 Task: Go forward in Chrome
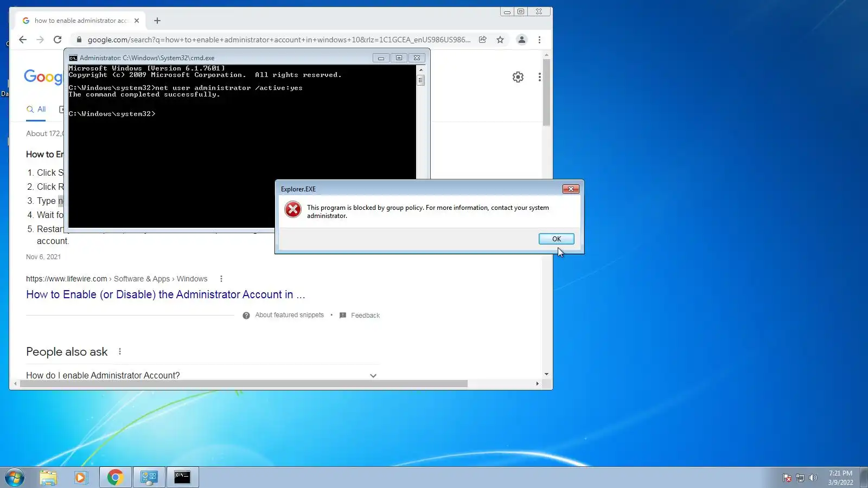click(x=40, y=40)
